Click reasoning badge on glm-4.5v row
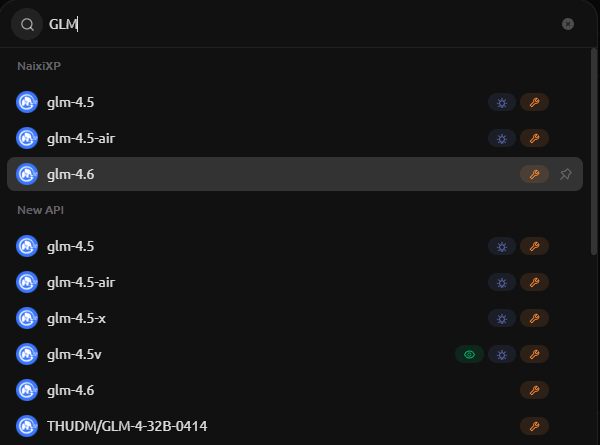This screenshot has height=445, width=600. 502,354
